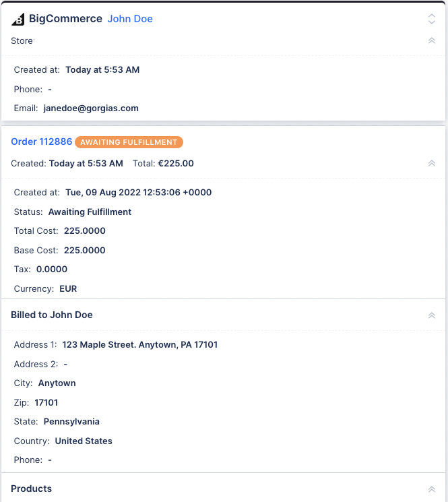Select the 123 Maple Street address value
The height and width of the screenshot is (502, 448).
coord(140,345)
